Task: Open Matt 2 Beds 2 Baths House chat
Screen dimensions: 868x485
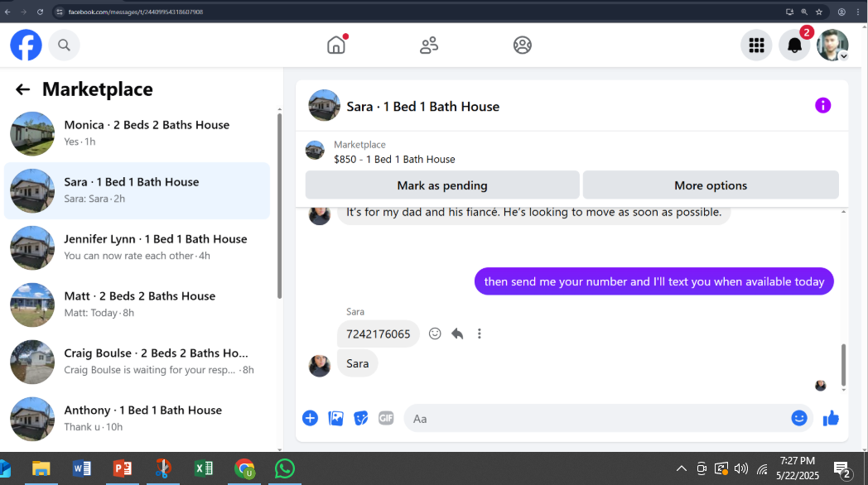Action: coord(137,305)
